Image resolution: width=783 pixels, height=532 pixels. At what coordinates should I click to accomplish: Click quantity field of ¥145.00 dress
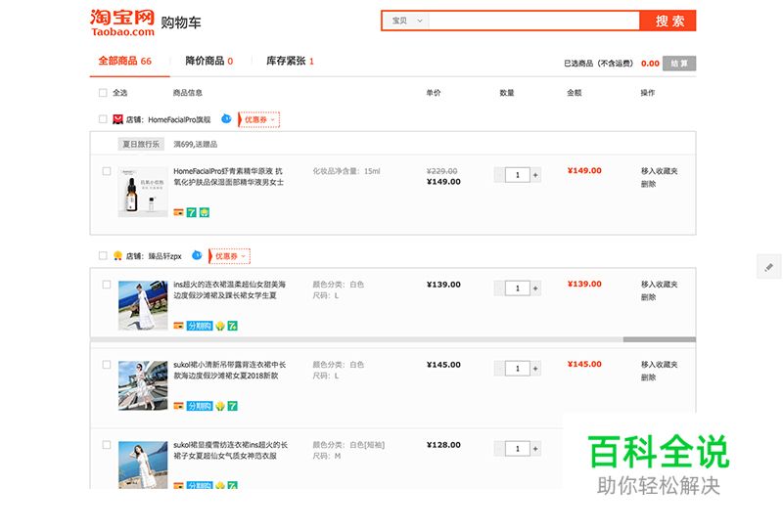518,369
